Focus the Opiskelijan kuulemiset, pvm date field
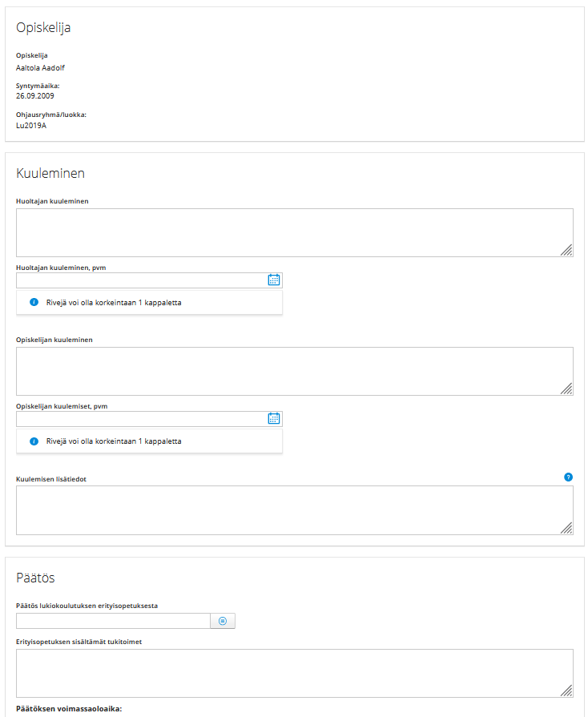588x717 pixels. point(142,419)
